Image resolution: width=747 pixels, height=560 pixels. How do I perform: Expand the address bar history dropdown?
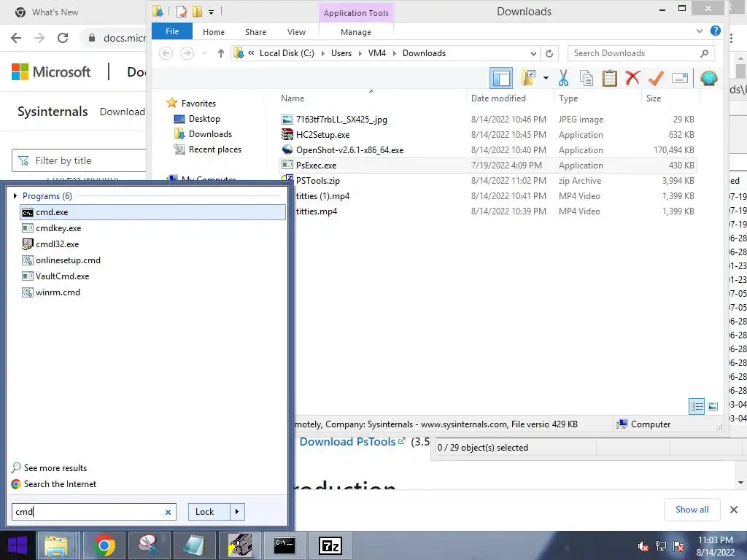(x=533, y=53)
